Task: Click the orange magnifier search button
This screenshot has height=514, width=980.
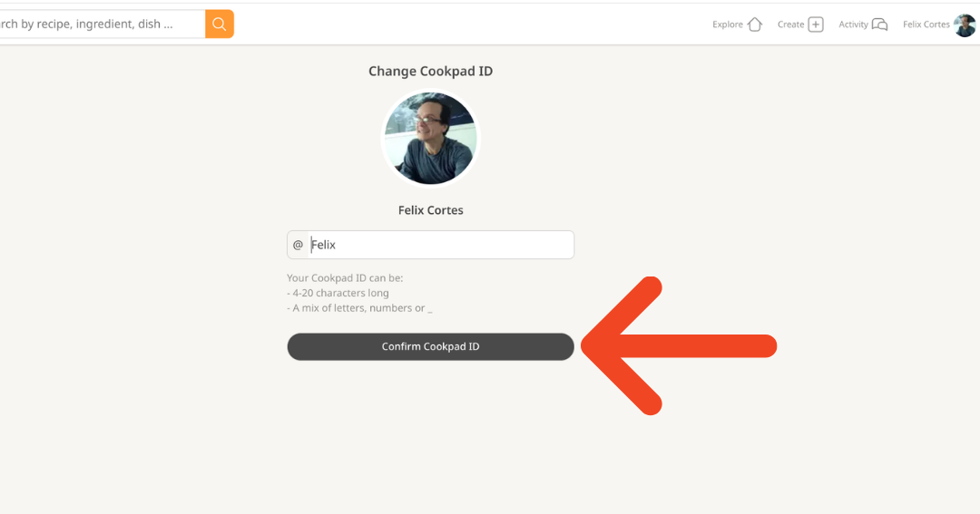Action: (x=220, y=24)
